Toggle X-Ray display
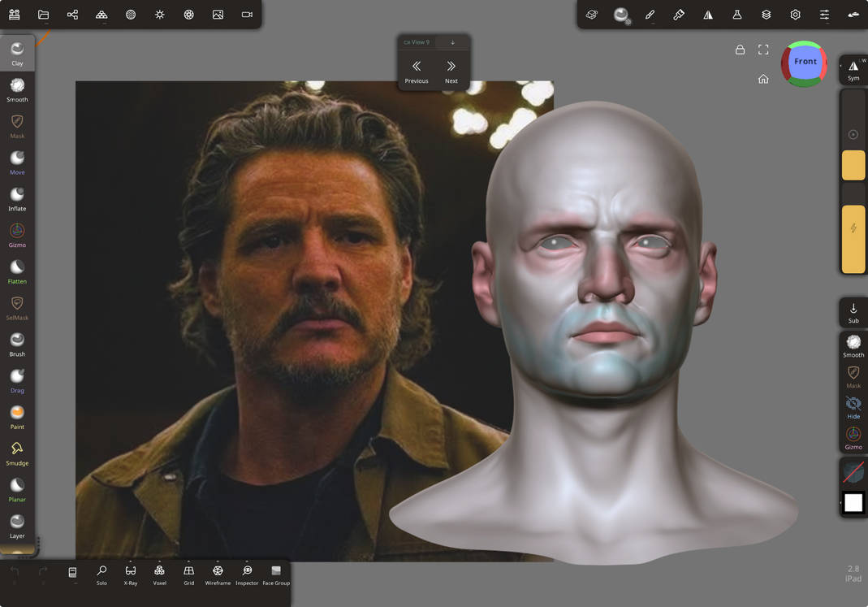The height and width of the screenshot is (607, 868). point(131,574)
